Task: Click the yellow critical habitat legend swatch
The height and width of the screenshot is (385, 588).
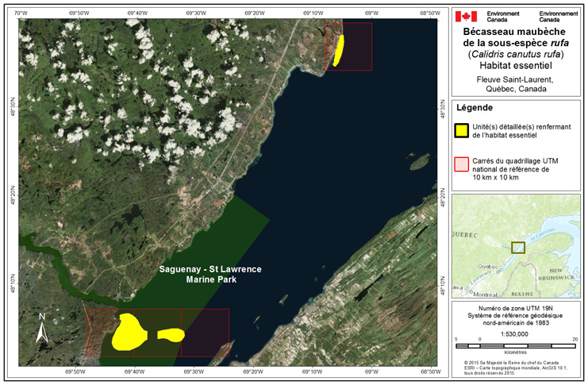Action: click(x=460, y=131)
